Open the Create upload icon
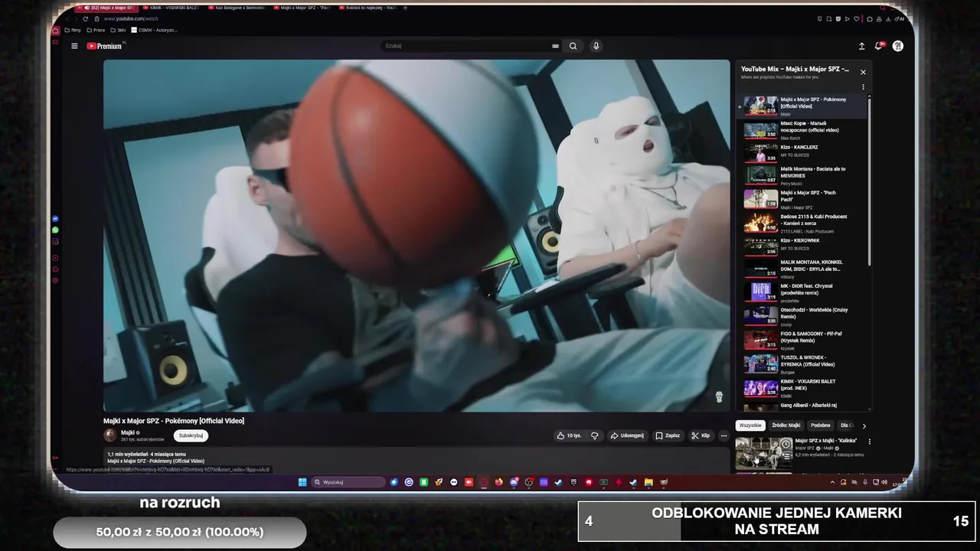Screen dimensions: 980x551 [861, 46]
